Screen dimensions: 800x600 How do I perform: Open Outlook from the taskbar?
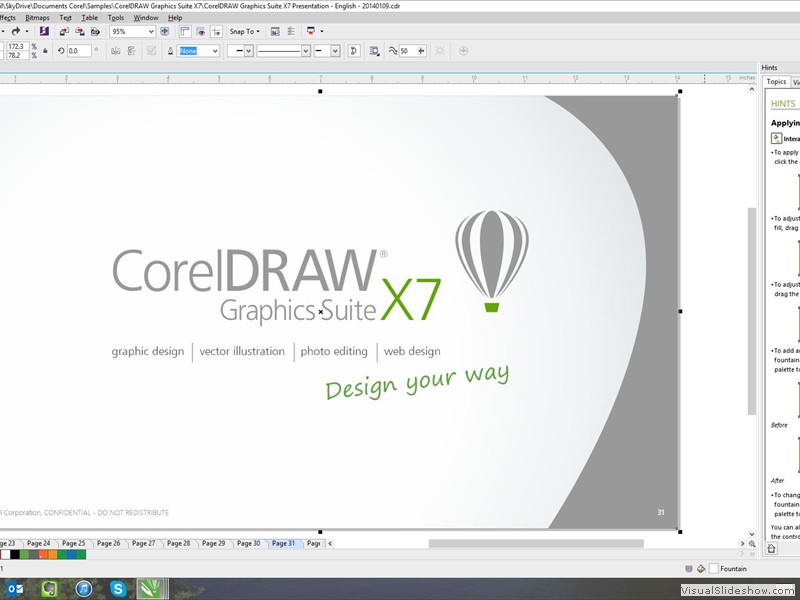click(14, 589)
